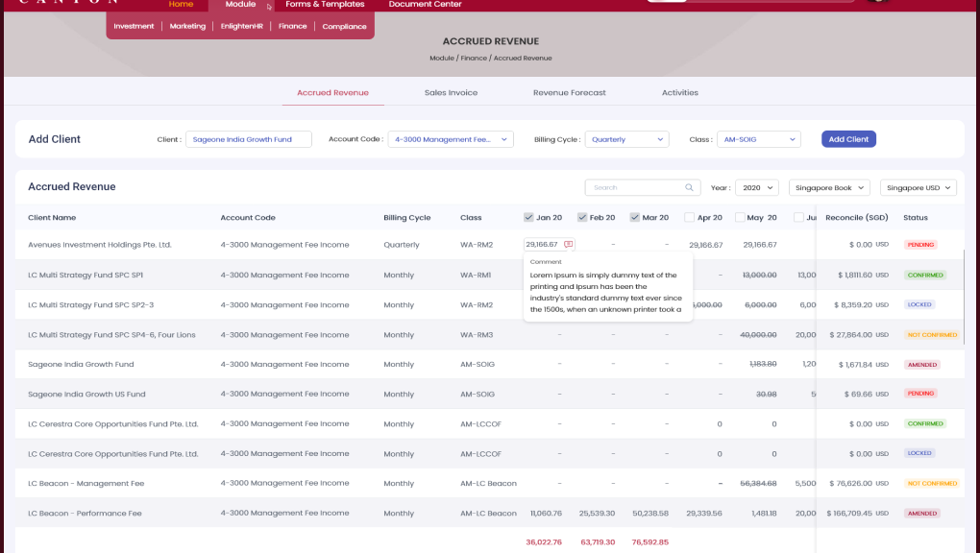The height and width of the screenshot is (553, 980).
Task: Click CONFIRMED status for LC Multi Strategy SP1
Action: point(925,275)
